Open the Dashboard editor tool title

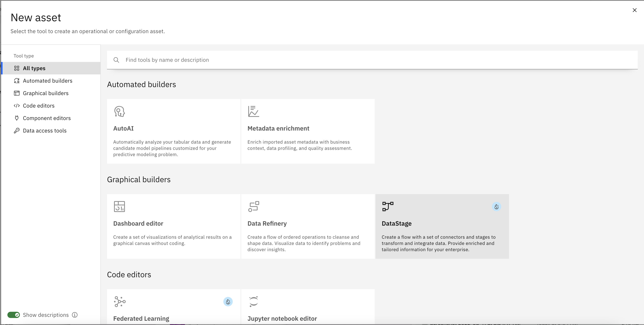point(138,223)
